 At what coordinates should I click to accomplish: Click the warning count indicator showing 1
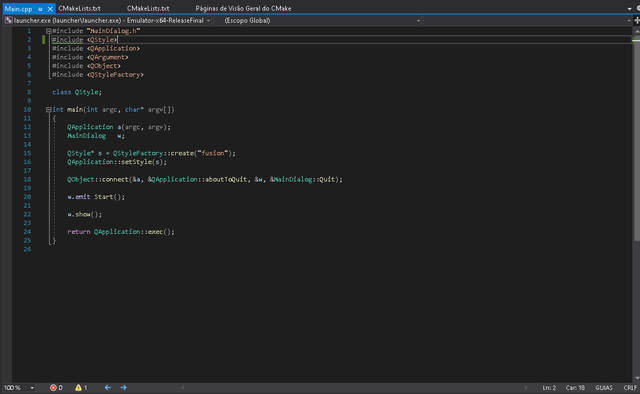click(81, 387)
